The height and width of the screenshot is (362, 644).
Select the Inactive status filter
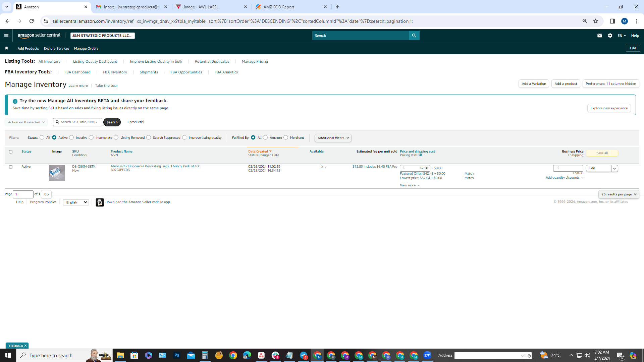pyautogui.click(x=71, y=137)
